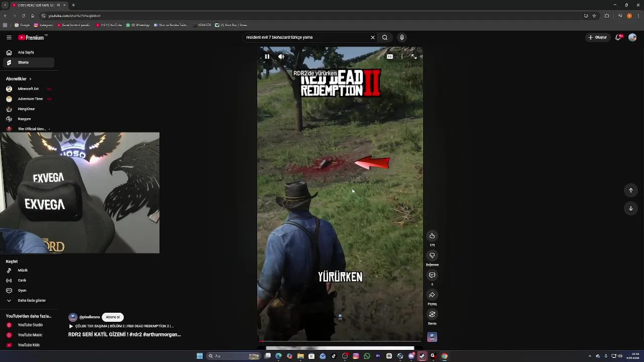Open Canlı in Keşfet section
The height and width of the screenshot is (362, 644).
28,281
